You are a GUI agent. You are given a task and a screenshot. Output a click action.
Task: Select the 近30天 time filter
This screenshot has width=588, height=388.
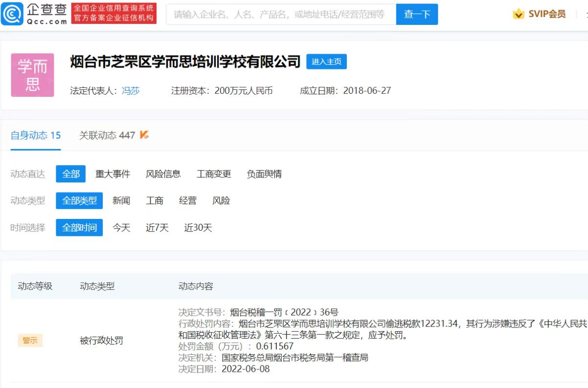pyautogui.click(x=198, y=228)
